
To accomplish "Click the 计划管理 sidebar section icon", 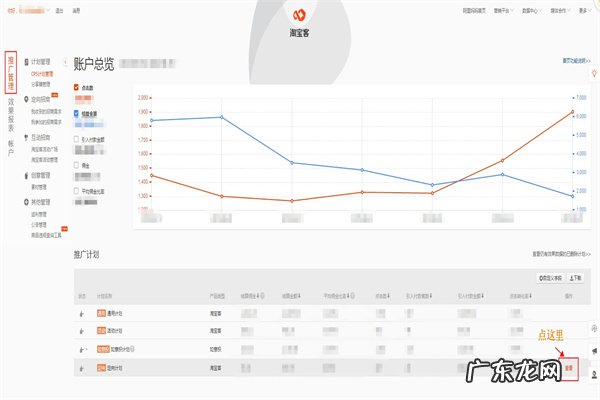I will pos(26,62).
